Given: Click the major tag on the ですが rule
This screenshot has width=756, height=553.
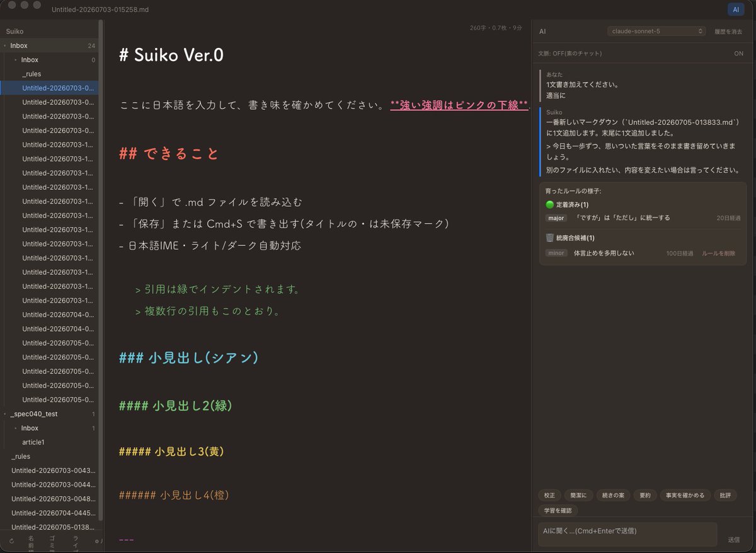Looking at the screenshot, I should (x=556, y=218).
